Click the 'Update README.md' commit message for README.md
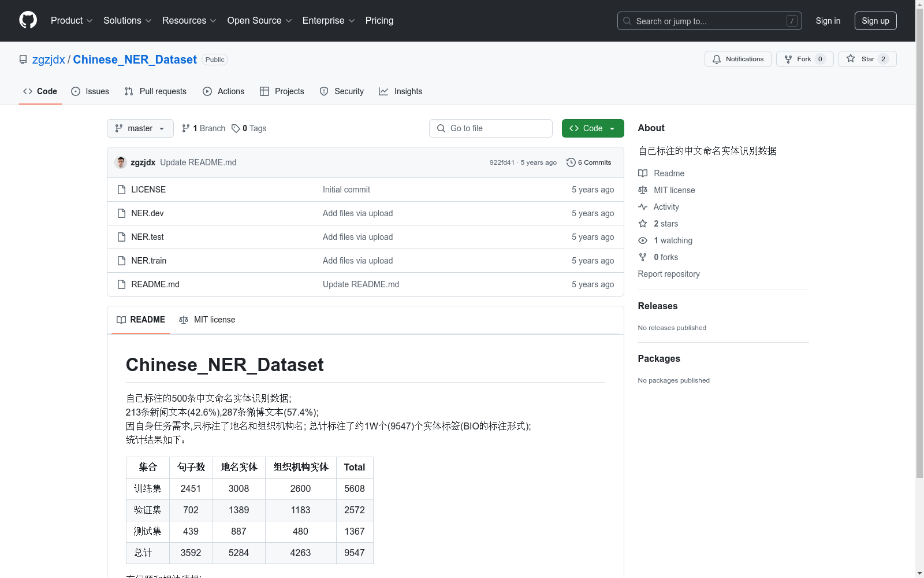This screenshot has width=924, height=578. tap(361, 284)
